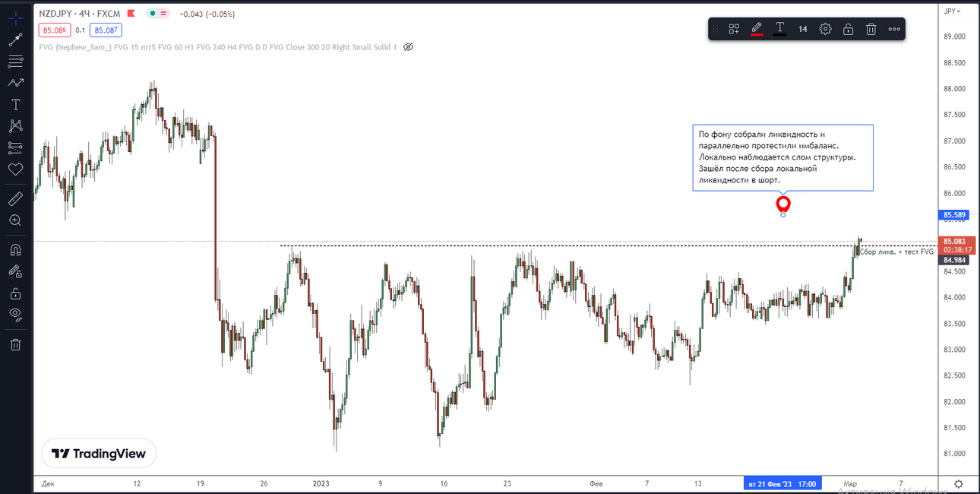980x494 pixels.
Task: Click 89.000 on the price scale
Action: (x=954, y=36)
